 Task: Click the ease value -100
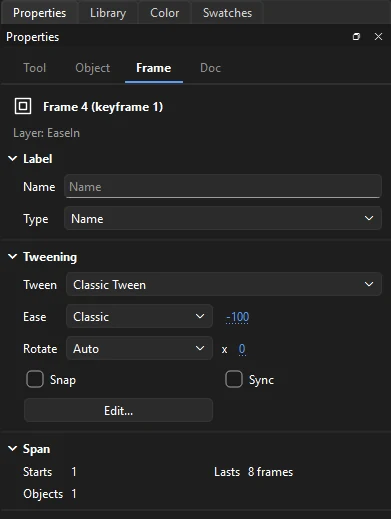(237, 317)
